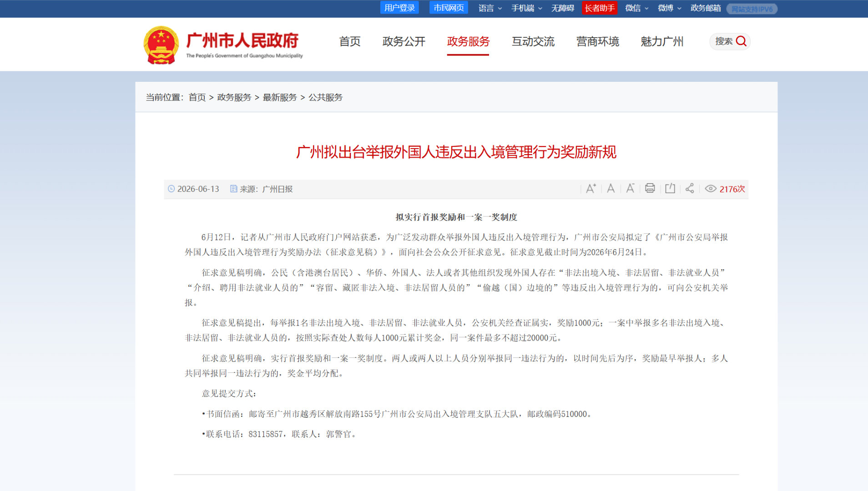
Task: Open the 政务公开 navigation tab
Action: pos(404,41)
